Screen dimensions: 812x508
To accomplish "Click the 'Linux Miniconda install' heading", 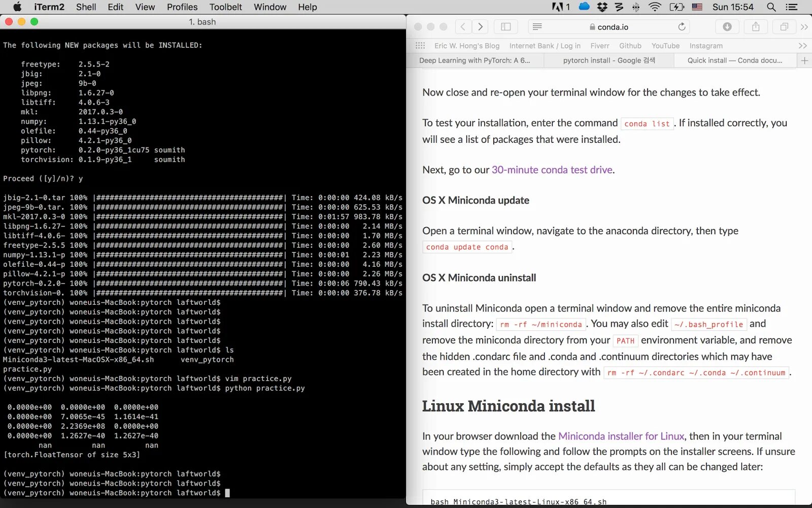I will click(x=509, y=406).
